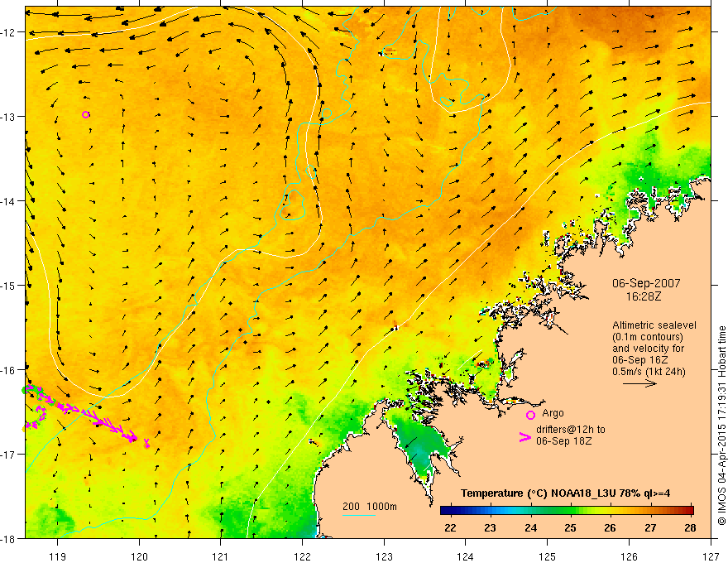Click the magenta drifter legend arrow symbol
The width and height of the screenshot is (728, 563).
click(x=524, y=437)
